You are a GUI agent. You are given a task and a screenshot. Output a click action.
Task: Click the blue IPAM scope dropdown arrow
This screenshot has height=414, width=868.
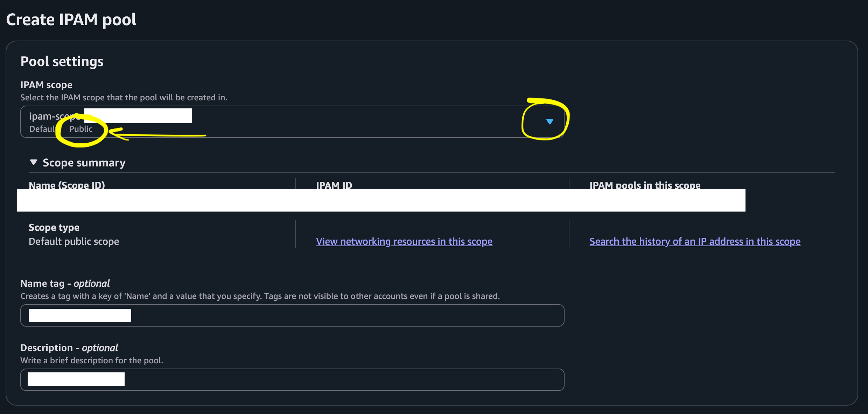click(549, 122)
